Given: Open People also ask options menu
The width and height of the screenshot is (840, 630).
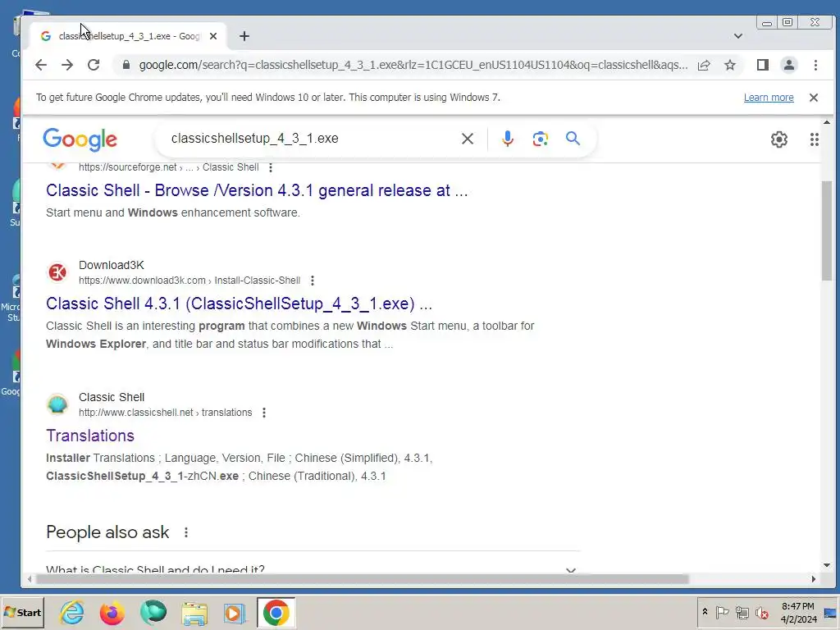Looking at the screenshot, I should coord(186,532).
